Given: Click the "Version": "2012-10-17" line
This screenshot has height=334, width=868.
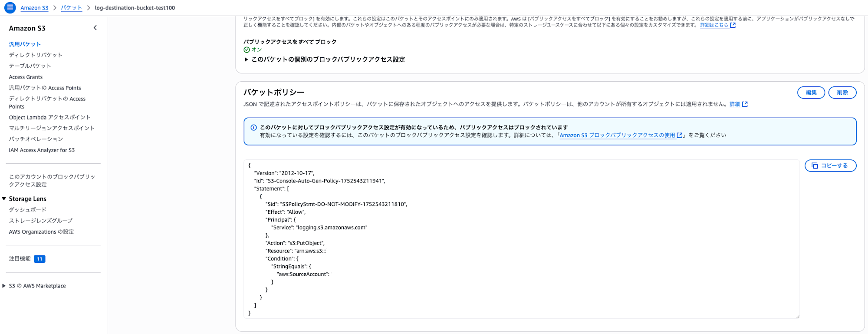Looking at the screenshot, I should [284, 173].
